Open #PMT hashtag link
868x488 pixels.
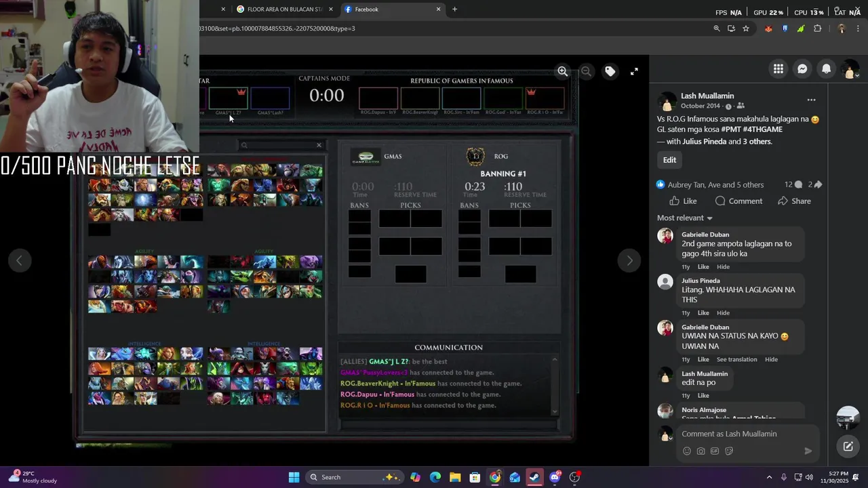click(x=731, y=129)
